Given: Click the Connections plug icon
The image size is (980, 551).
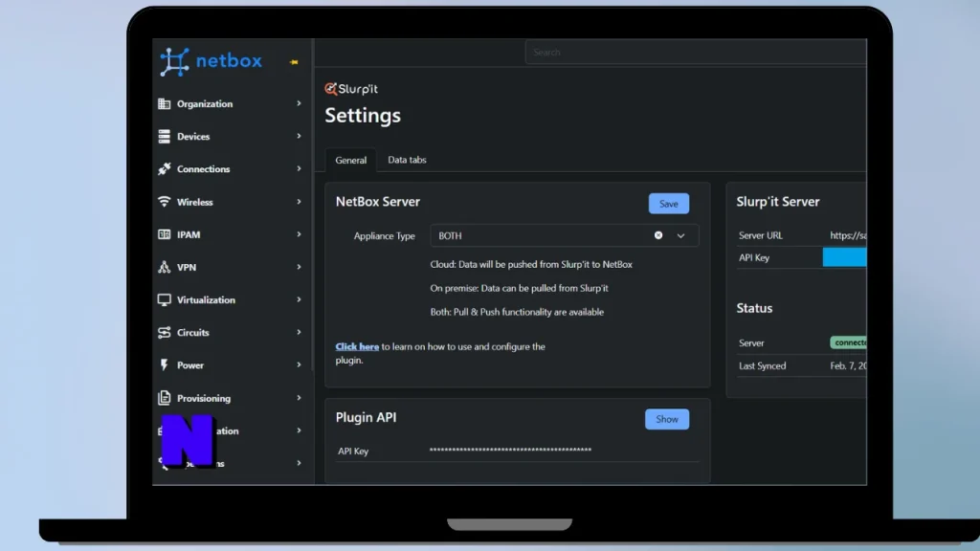Looking at the screenshot, I should coord(164,168).
